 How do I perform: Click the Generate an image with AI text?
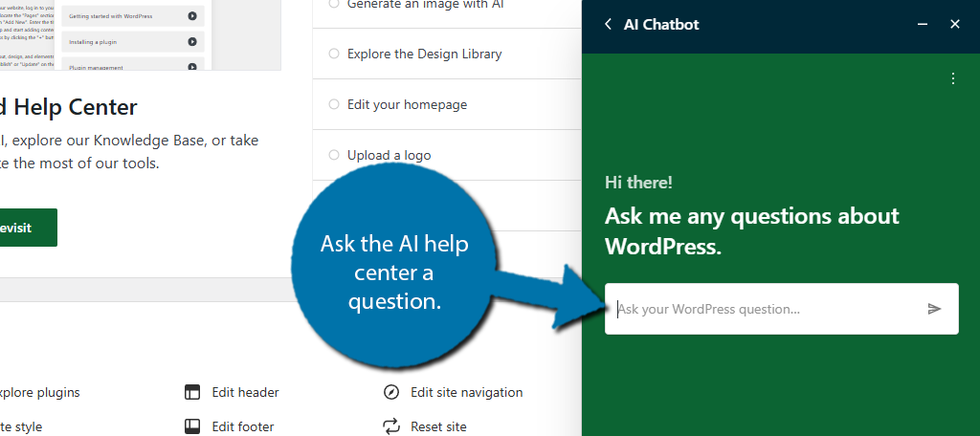[425, 5]
